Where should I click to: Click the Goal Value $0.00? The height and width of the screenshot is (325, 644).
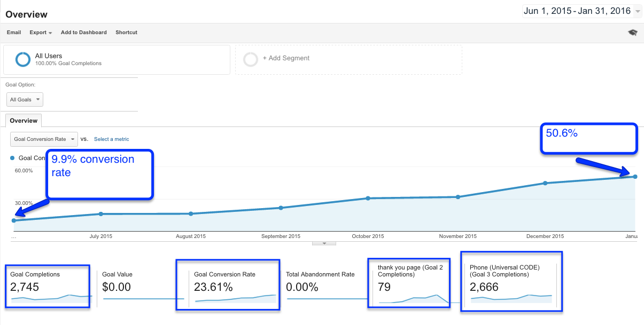click(116, 287)
